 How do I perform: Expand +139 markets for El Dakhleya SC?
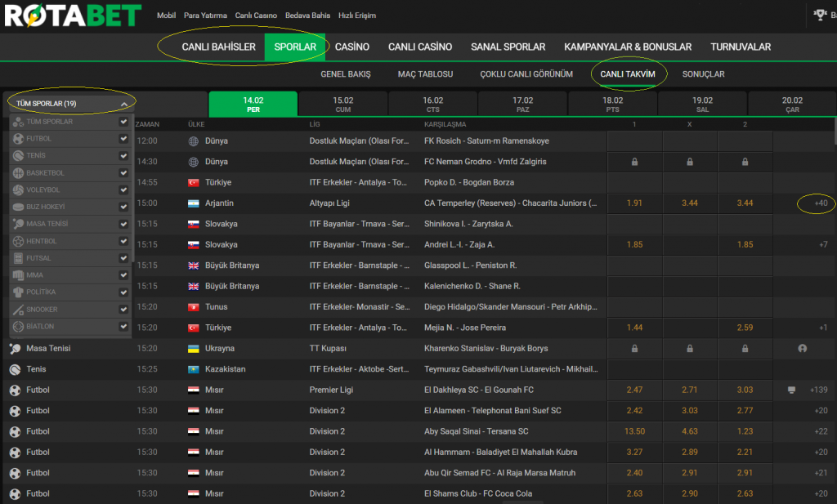(819, 390)
